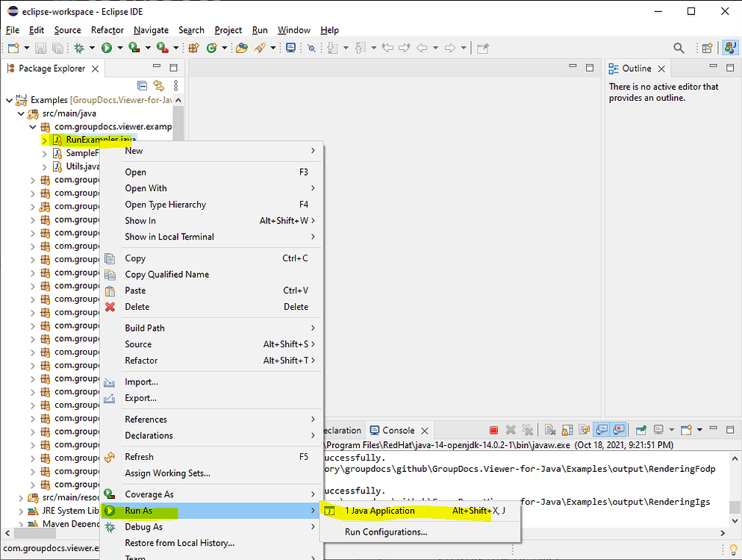The image size is (742, 560).
Task: Select Assign Working Sets... in context menu
Action: pos(211,473)
